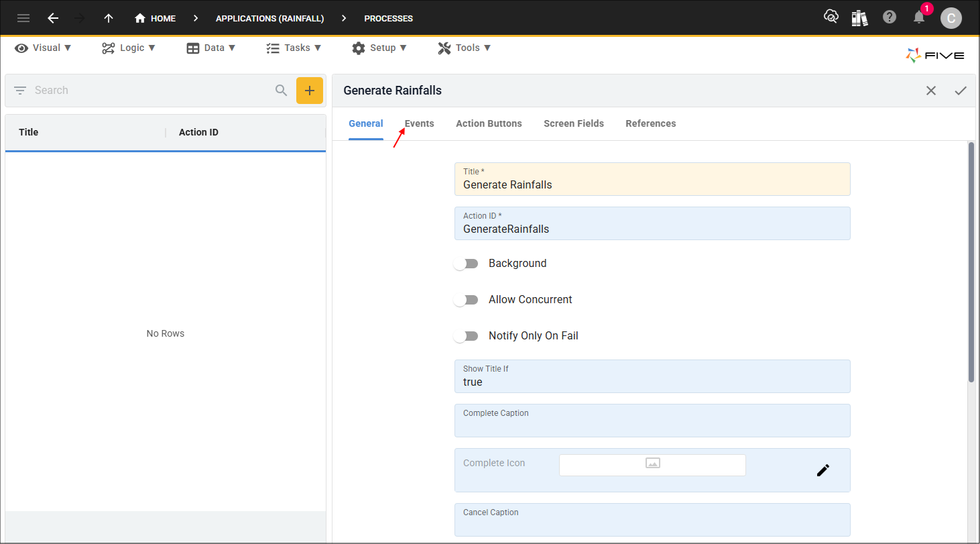
Task: Open the documentation books icon
Action: 859,17
